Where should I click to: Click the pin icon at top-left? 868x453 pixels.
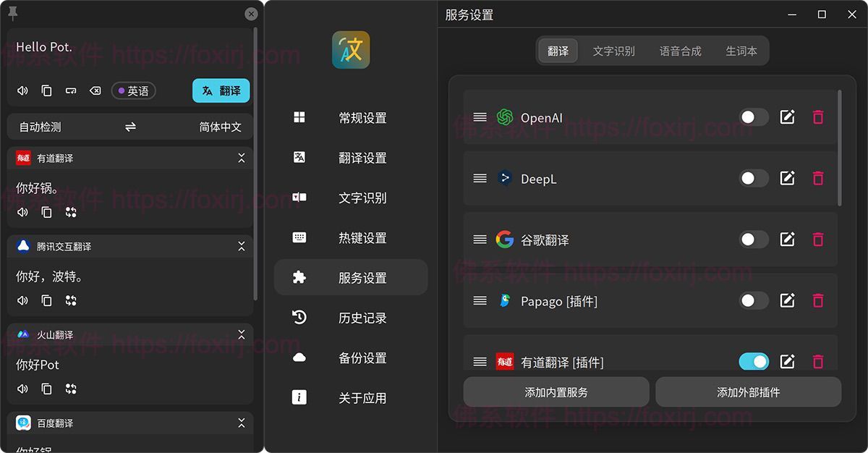click(x=13, y=13)
